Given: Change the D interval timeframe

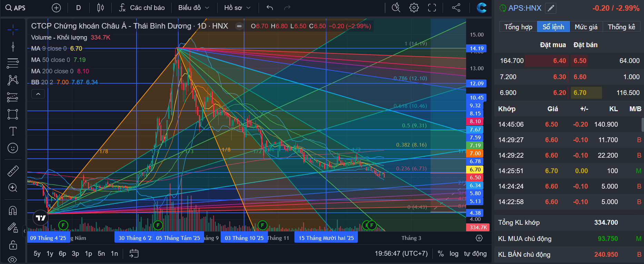Looking at the screenshot, I should pyautogui.click(x=78, y=8).
